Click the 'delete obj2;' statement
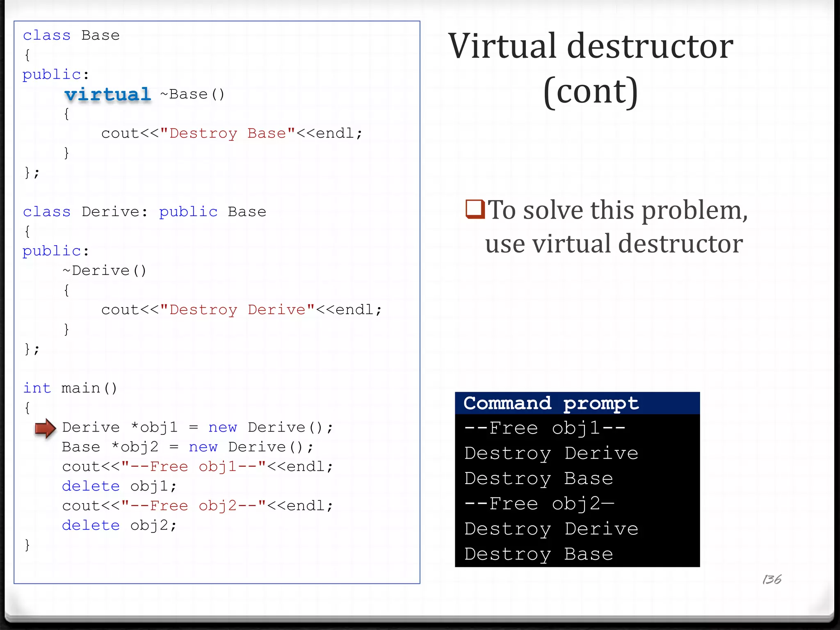The image size is (840, 630). coord(119,525)
